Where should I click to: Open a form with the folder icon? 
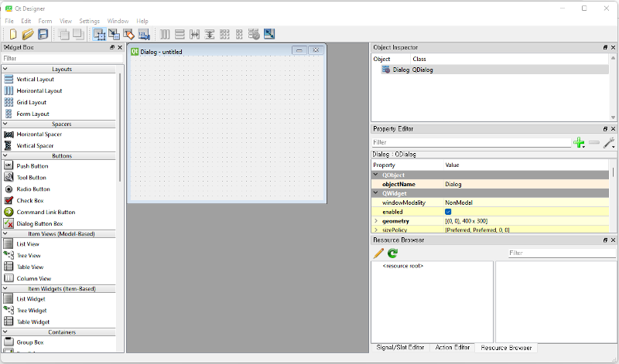[28, 34]
